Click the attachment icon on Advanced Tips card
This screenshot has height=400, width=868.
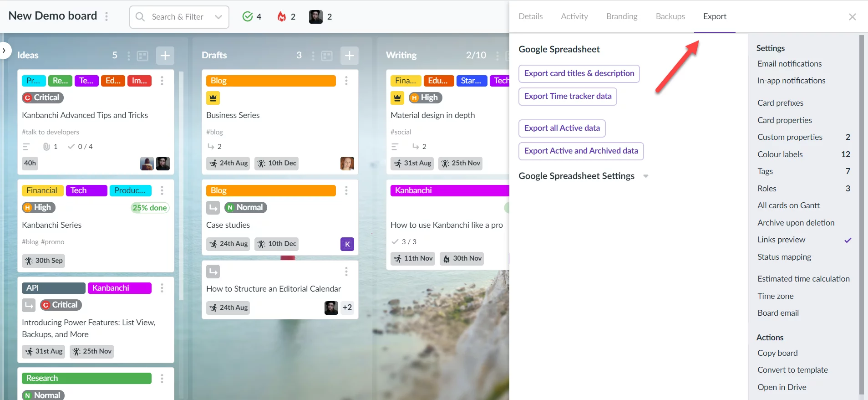coord(46,147)
